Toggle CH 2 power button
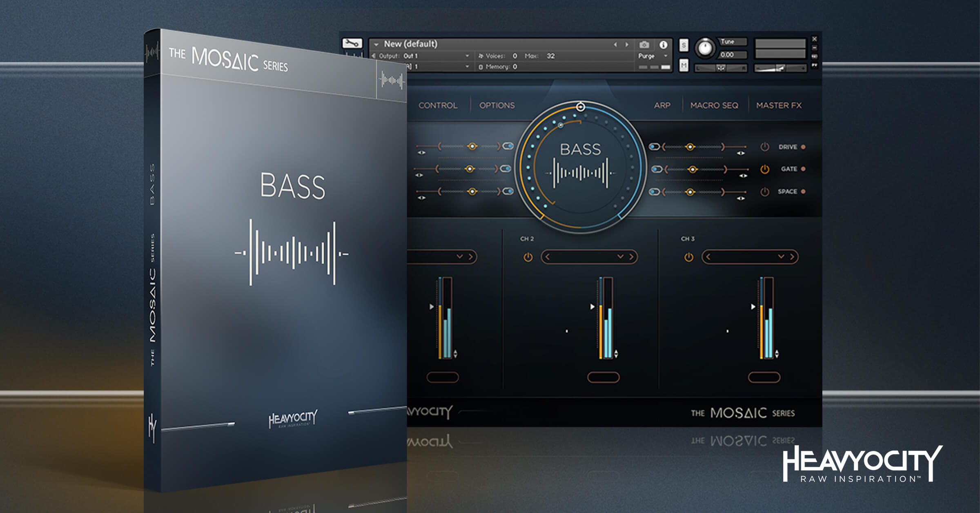 [528, 257]
